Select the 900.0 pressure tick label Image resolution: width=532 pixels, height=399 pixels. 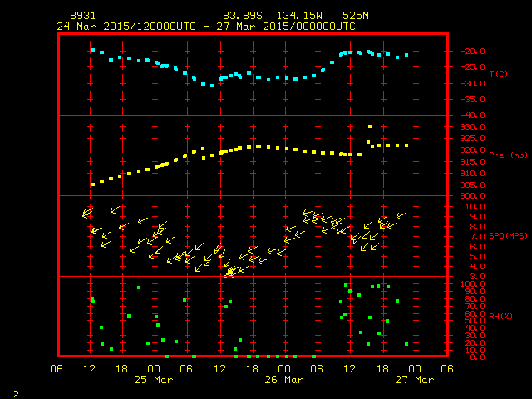(473, 196)
